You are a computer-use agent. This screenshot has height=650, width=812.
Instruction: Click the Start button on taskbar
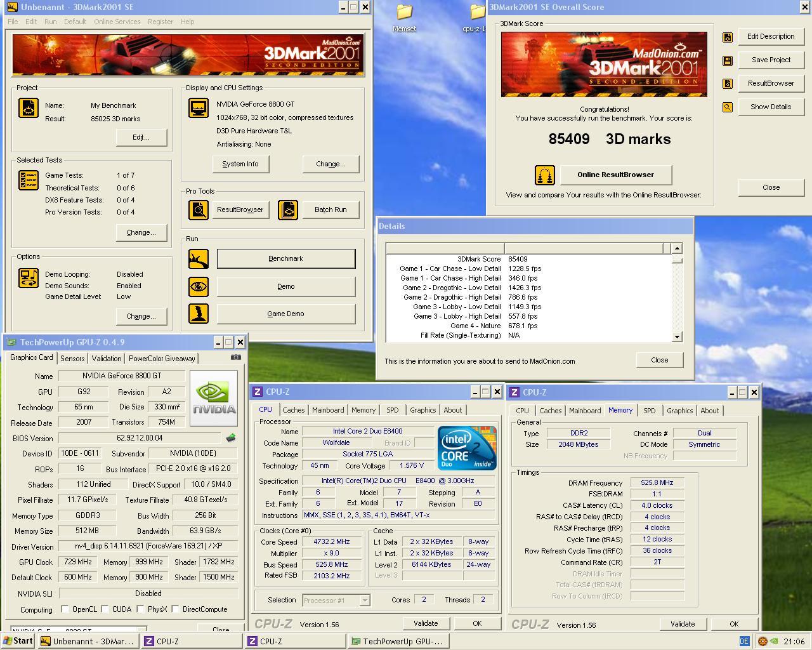(18, 641)
